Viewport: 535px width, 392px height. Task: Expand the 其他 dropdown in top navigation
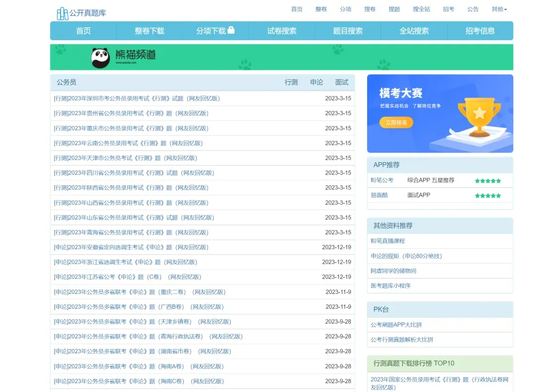point(499,9)
